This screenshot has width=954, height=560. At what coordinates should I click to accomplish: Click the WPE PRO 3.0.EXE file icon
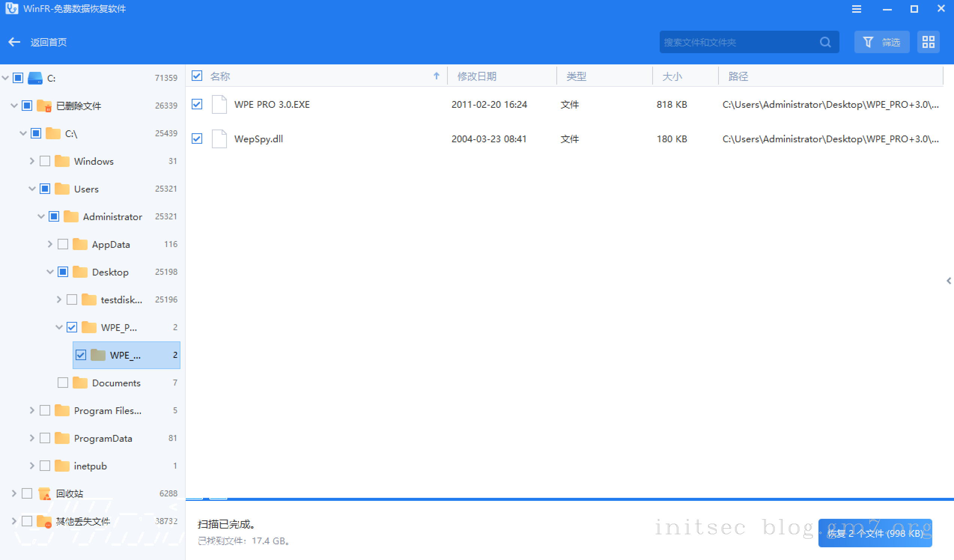point(219,104)
